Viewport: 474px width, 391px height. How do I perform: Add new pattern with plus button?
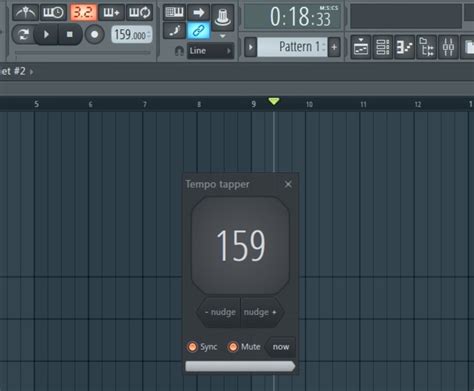(334, 47)
